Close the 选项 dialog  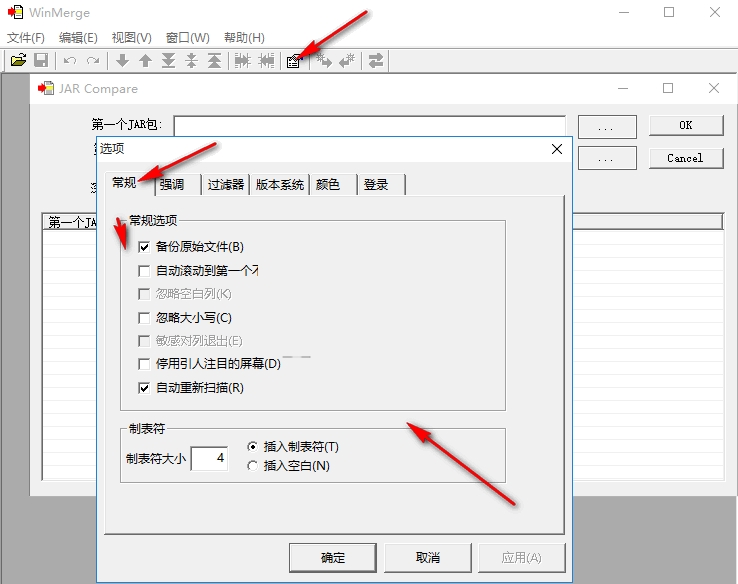click(x=557, y=149)
